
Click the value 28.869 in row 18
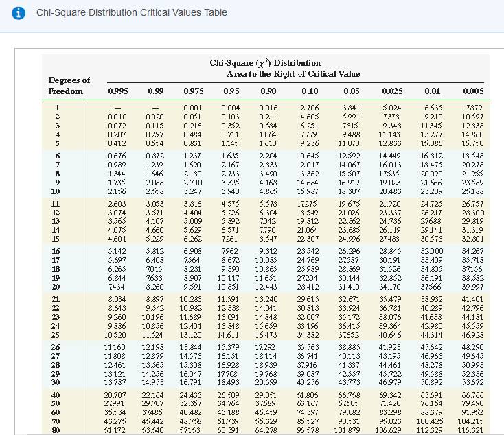(349, 269)
